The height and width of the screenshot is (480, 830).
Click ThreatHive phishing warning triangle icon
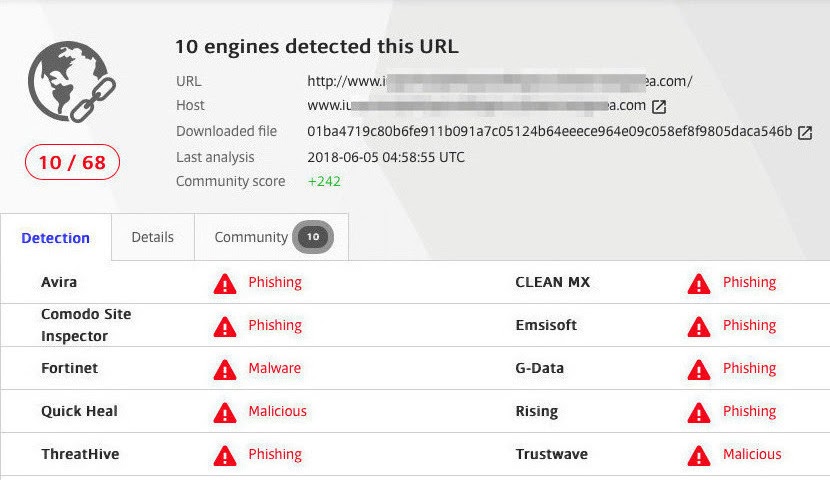[225, 455]
